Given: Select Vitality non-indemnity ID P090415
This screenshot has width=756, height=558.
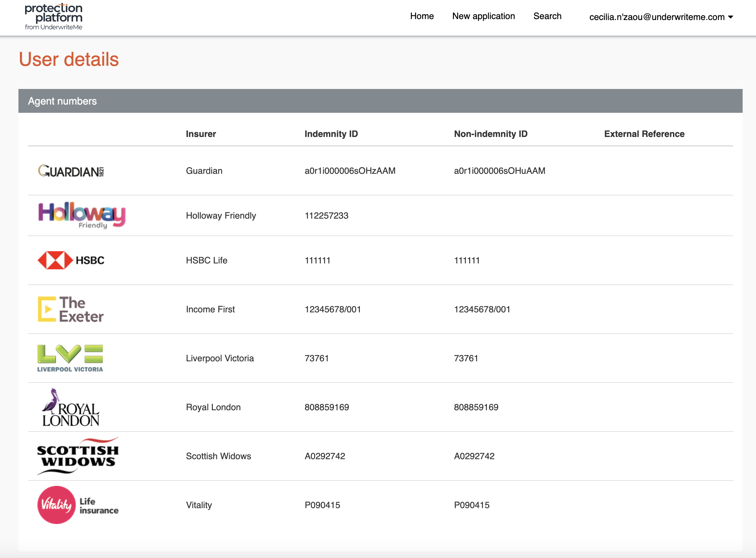Looking at the screenshot, I should pyautogui.click(x=472, y=505).
